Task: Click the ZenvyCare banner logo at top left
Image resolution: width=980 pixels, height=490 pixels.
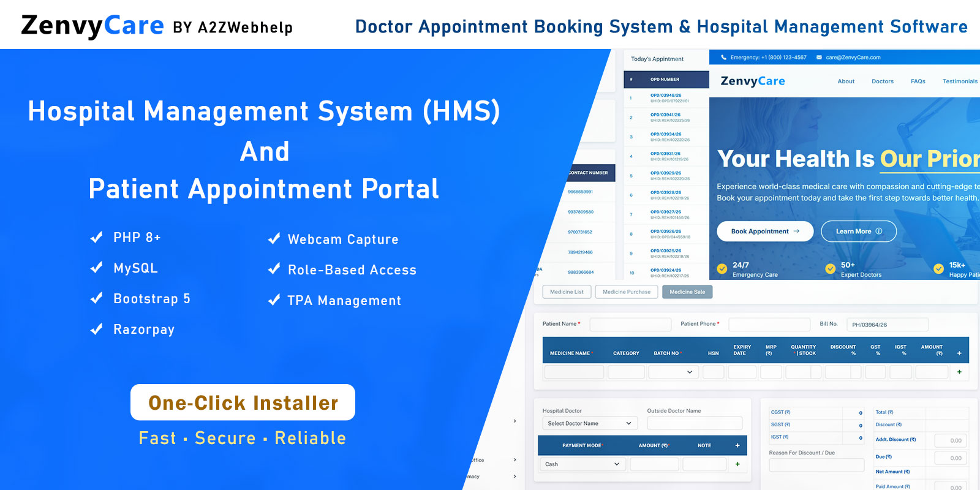Action: (92, 26)
